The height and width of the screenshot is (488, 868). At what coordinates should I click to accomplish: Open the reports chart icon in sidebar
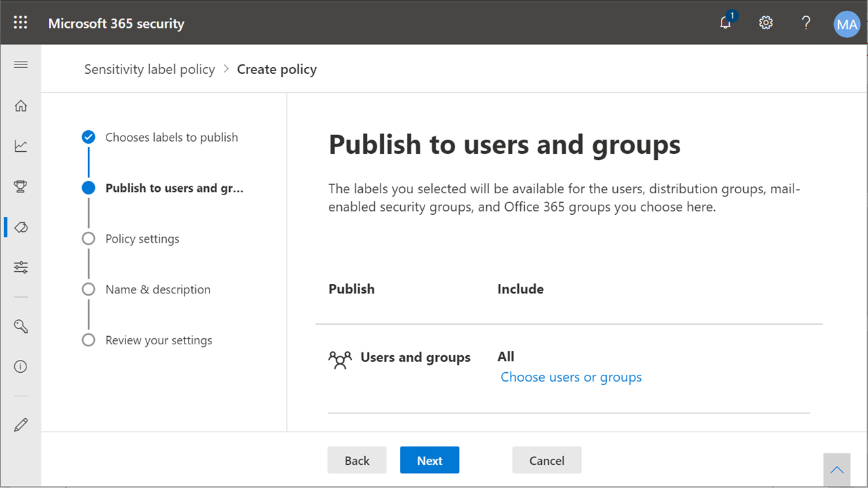tap(21, 146)
